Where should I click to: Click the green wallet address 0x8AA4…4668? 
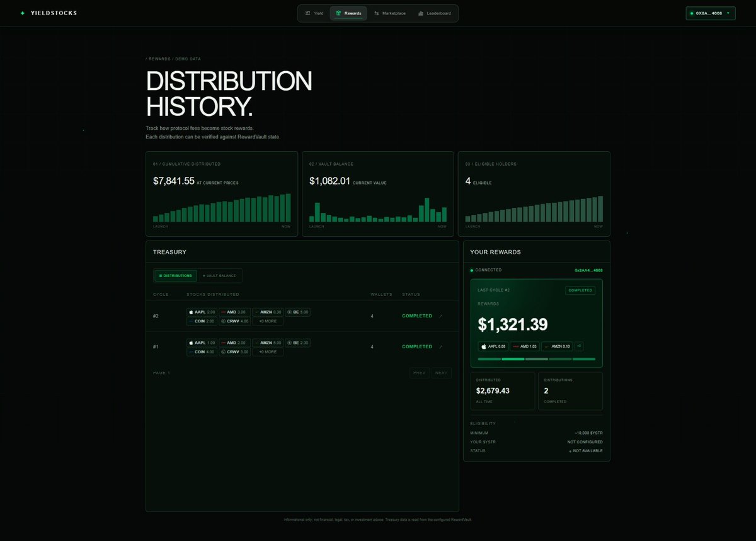(588, 270)
